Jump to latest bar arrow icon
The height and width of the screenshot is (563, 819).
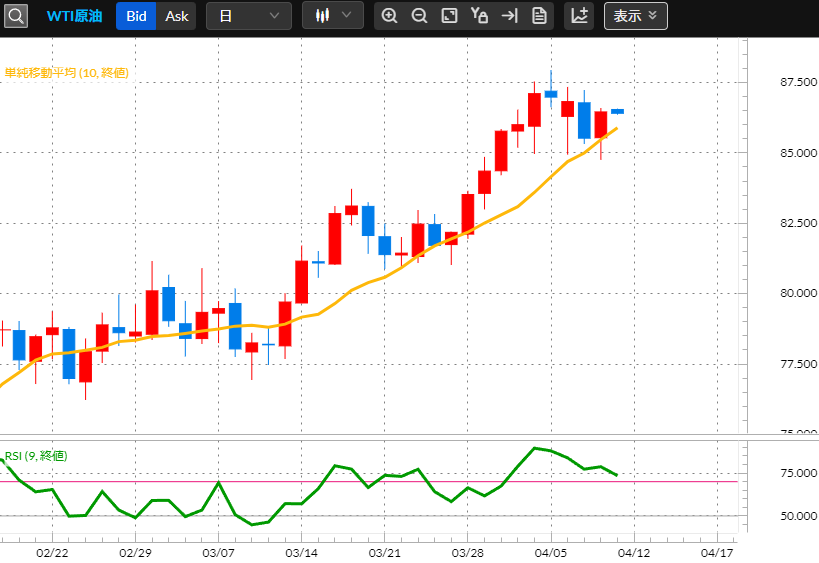tap(509, 16)
